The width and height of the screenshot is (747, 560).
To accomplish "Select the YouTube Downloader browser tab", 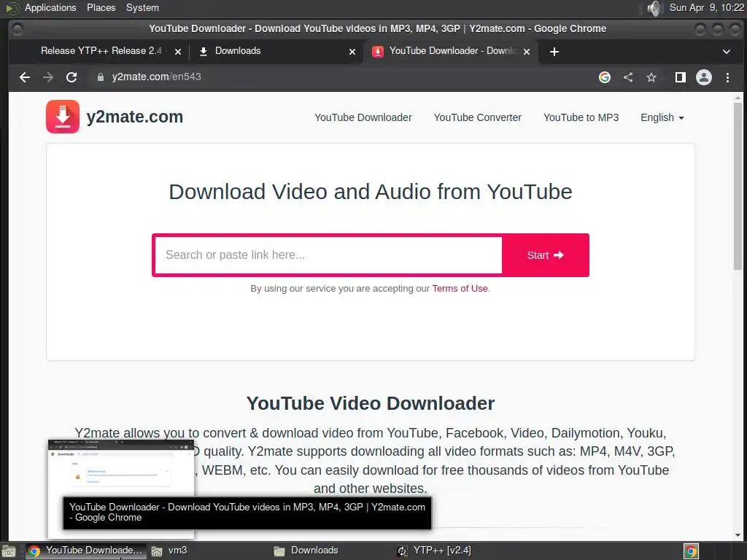I will coord(452,51).
